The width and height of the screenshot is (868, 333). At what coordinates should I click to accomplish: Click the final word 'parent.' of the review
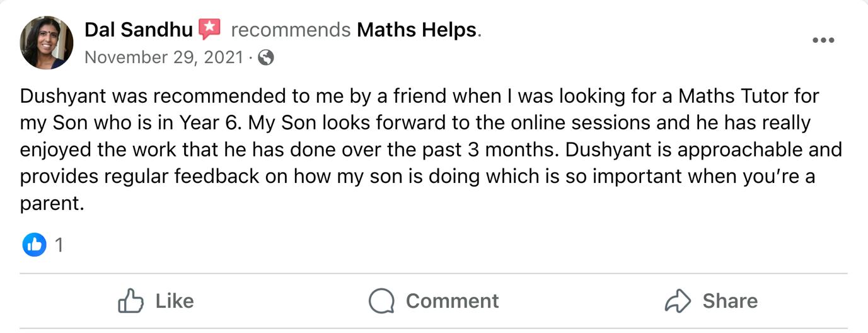click(52, 203)
